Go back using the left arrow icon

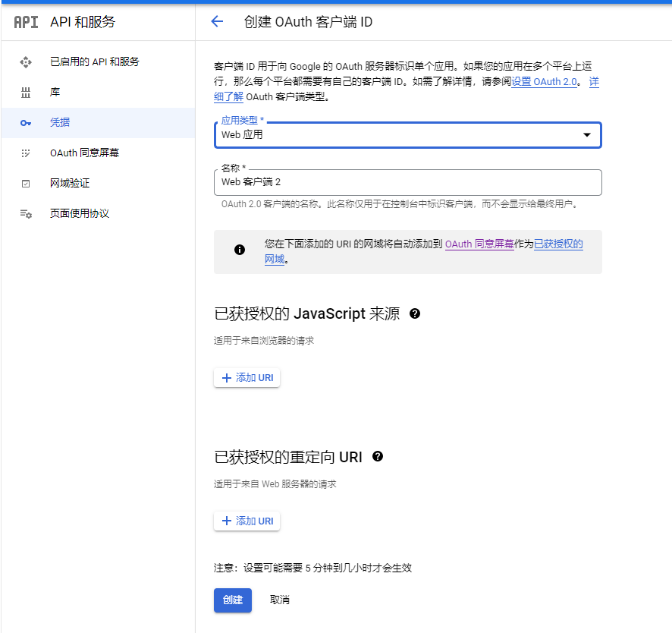[217, 21]
